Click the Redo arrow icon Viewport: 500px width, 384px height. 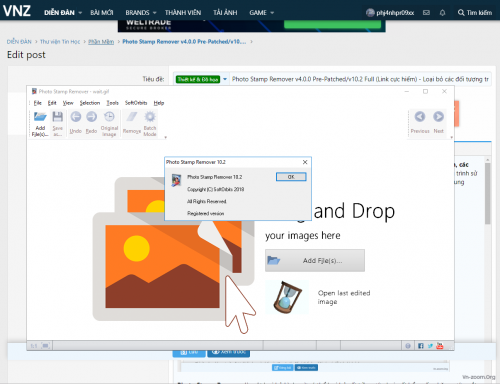(91, 117)
